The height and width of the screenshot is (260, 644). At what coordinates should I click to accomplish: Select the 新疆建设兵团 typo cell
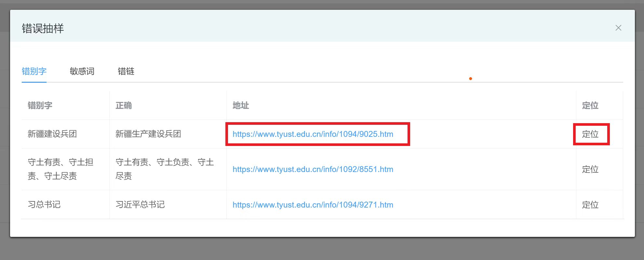coord(52,134)
